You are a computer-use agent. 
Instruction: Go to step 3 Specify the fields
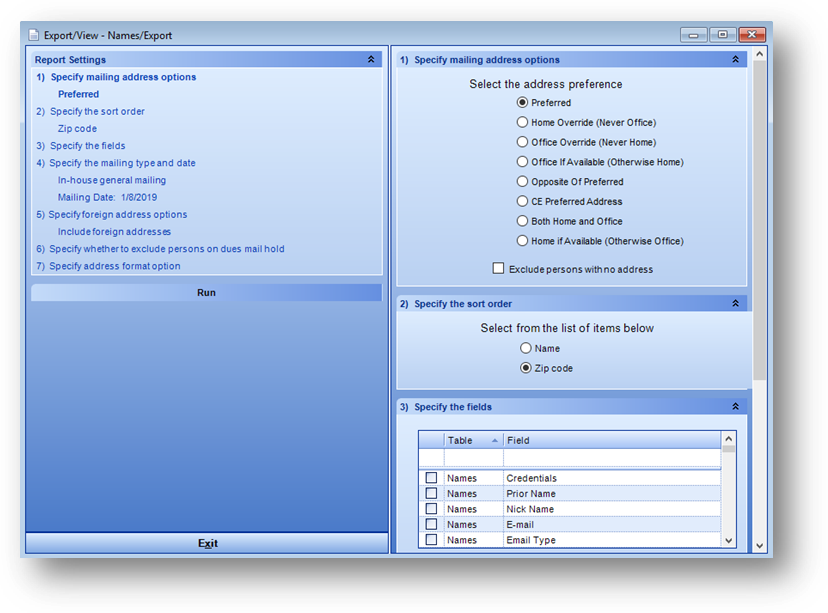[x=81, y=146]
